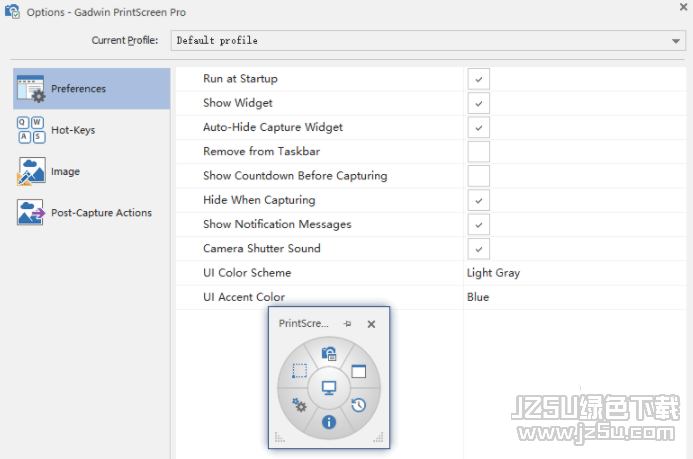693x459 pixels.
Task: Click the Run at Startup label
Action: pos(240,79)
